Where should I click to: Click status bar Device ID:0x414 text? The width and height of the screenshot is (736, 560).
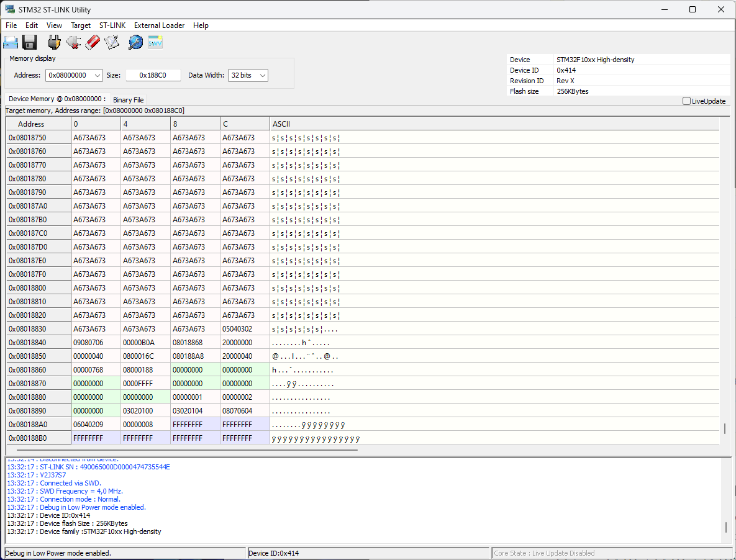point(274,553)
